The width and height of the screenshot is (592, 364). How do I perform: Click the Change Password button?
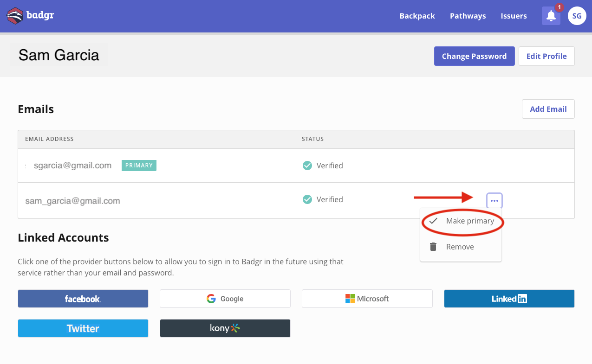click(x=474, y=56)
